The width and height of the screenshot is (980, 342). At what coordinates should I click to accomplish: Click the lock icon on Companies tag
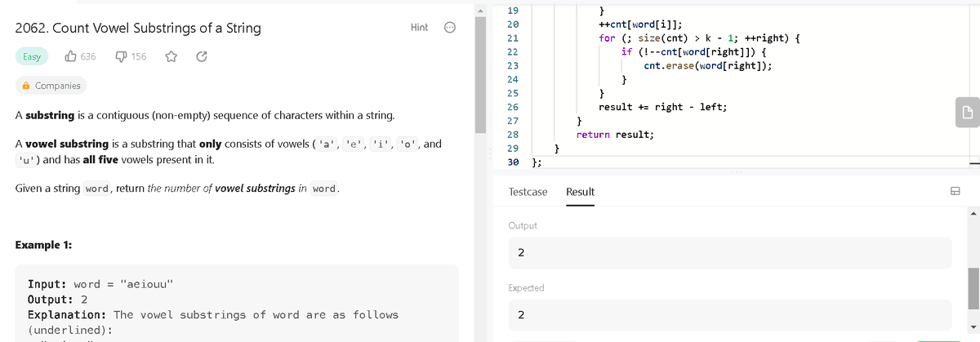click(27, 86)
